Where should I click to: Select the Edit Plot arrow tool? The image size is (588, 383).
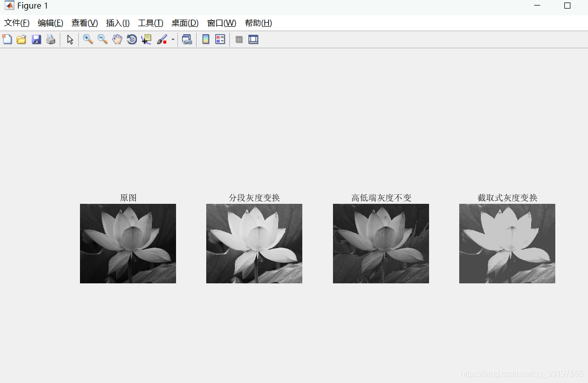pyautogui.click(x=70, y=39)
